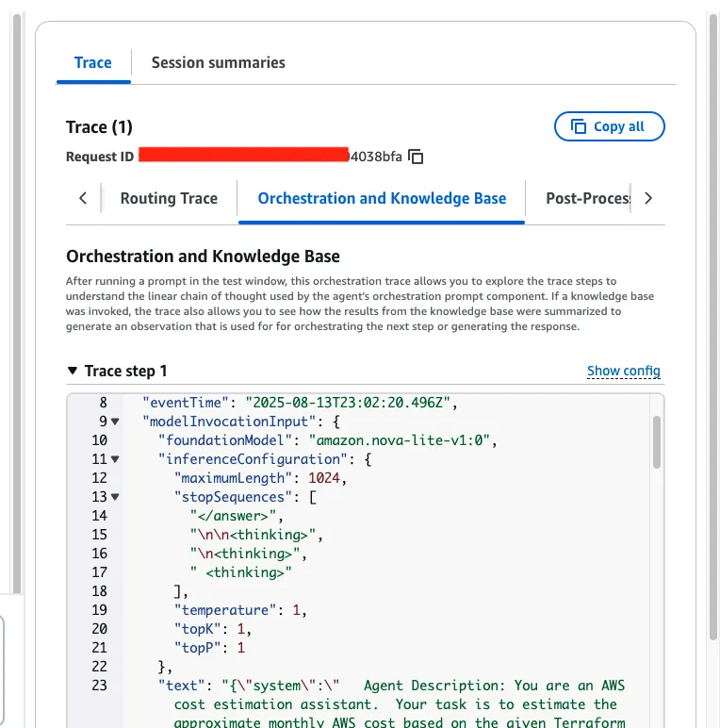
Task: Move the trace tabs left with the arrow
Action: (83, 198)
